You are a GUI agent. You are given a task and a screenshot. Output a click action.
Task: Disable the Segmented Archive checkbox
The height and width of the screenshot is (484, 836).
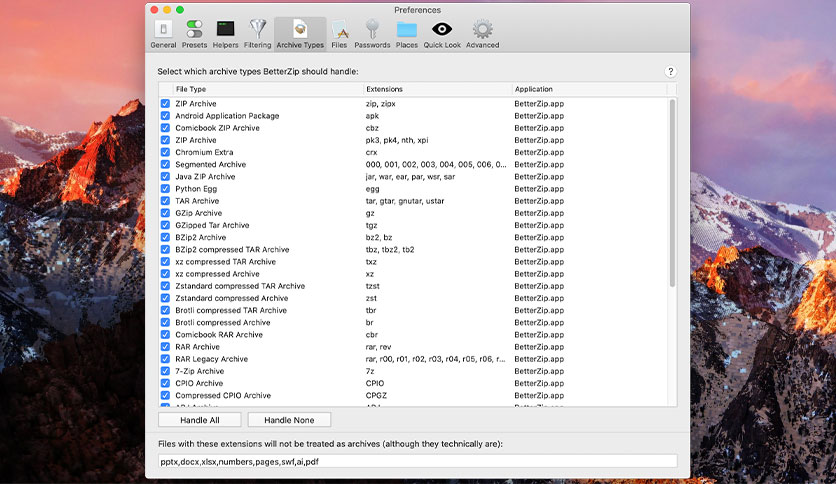(165, 164)
